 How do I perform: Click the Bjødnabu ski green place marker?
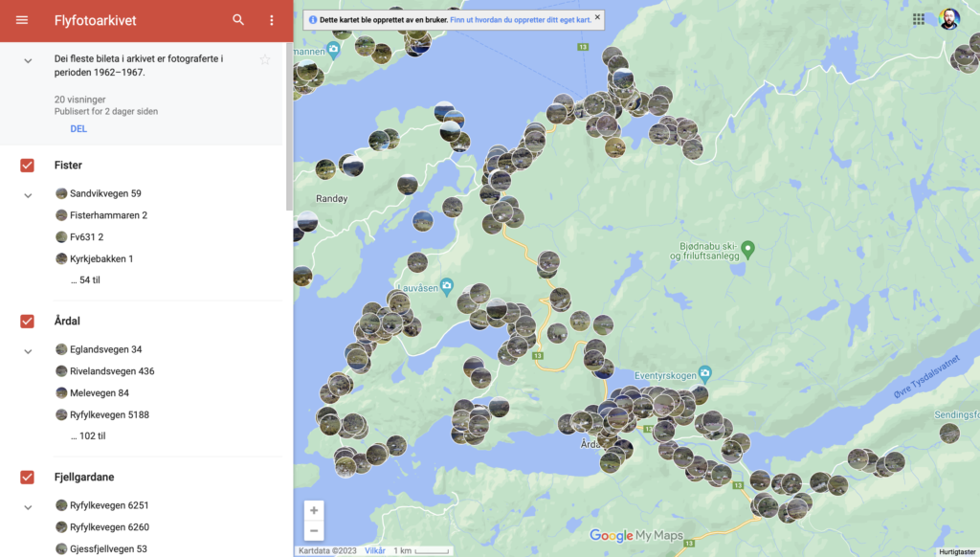coord(748,249)
